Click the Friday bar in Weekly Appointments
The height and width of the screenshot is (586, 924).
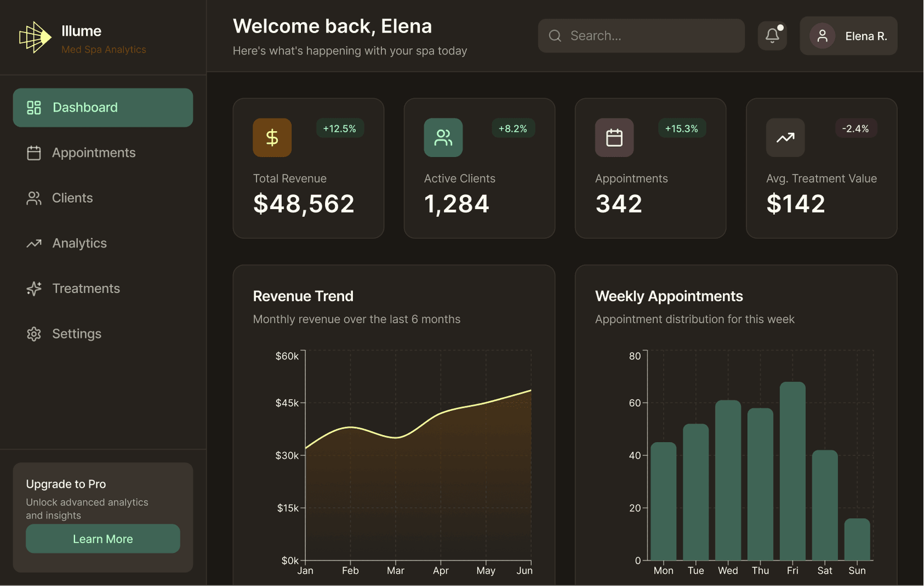(792, 471)
